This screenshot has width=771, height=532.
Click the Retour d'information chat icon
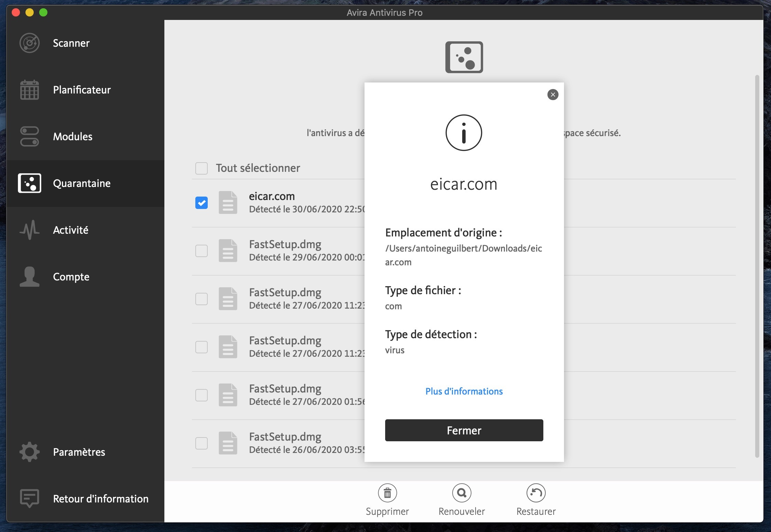coord(30,499)
